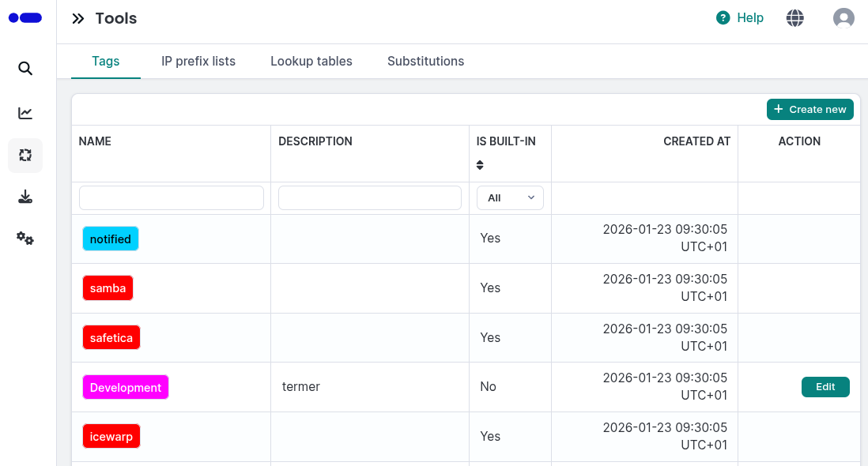
Task: Click the Name filter input field
Action: coord(172,198)
